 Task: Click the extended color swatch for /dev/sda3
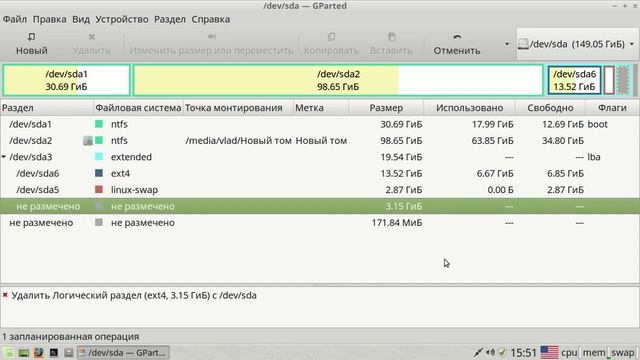(99, 157)
